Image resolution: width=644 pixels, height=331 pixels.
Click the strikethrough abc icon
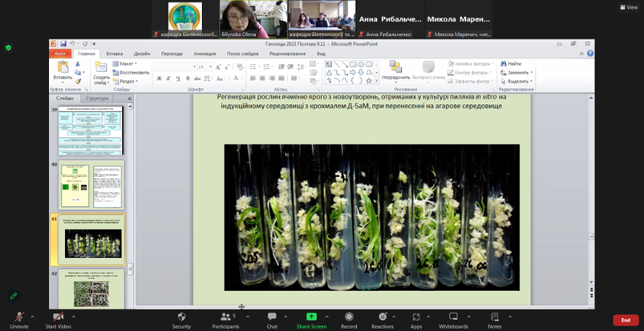(x=197, y=79)
